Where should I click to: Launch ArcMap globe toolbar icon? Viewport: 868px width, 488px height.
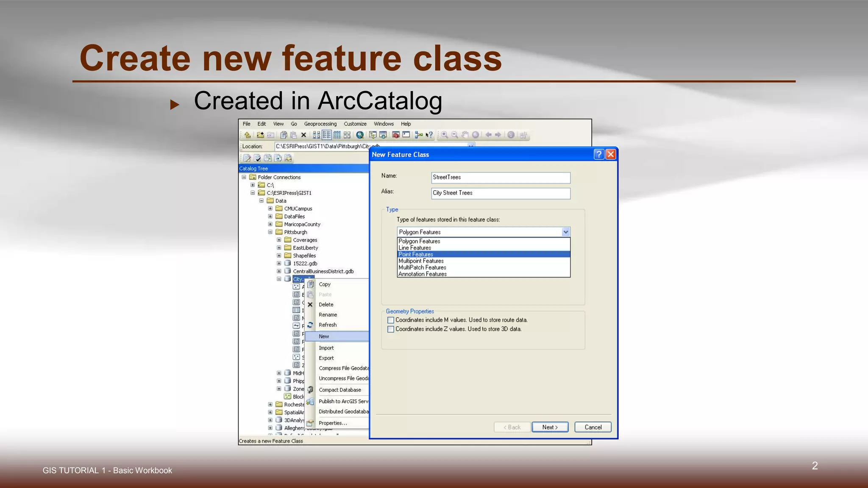click(360, 135)
